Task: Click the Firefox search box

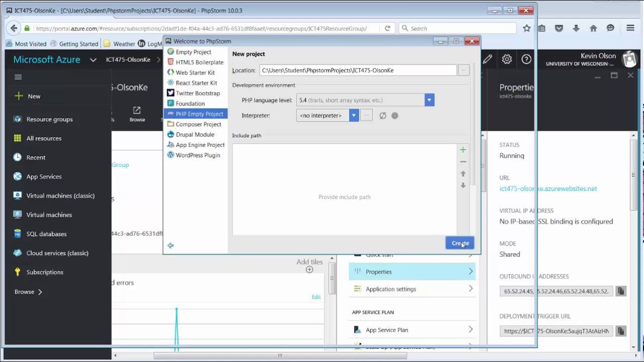Action: pyautogui.click(x=458, y=29)
